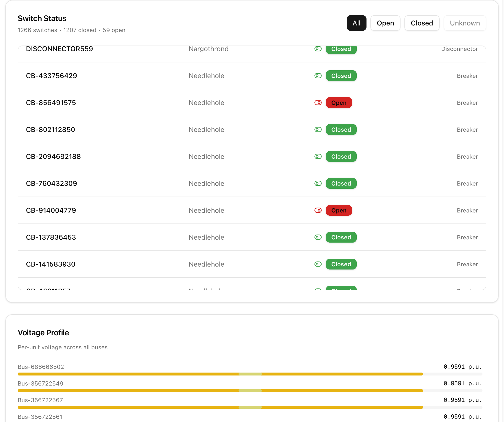Select the All filter tab

coord(356,23)
